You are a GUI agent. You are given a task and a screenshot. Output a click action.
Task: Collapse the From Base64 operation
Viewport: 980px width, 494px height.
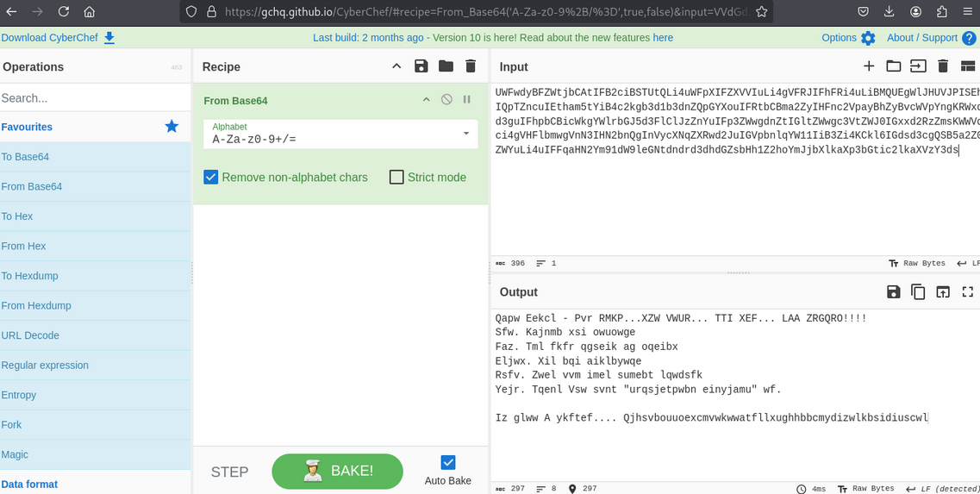(x=426, y=100)
